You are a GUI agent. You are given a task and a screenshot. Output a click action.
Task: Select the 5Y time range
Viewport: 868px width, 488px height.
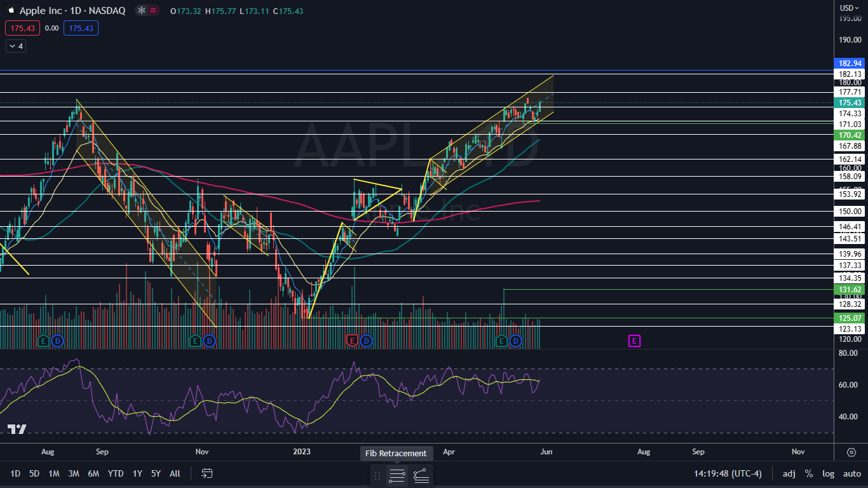tap(156, 473)
